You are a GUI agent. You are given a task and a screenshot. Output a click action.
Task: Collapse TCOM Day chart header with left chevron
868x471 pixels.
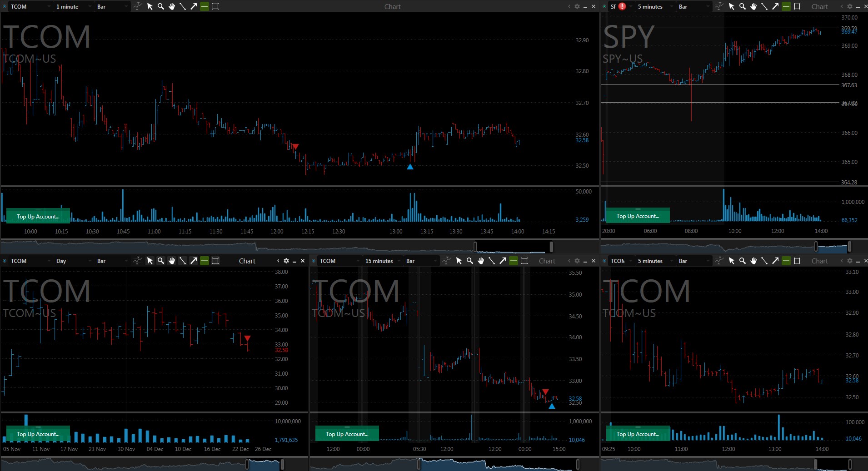click(x=278, y=261)
